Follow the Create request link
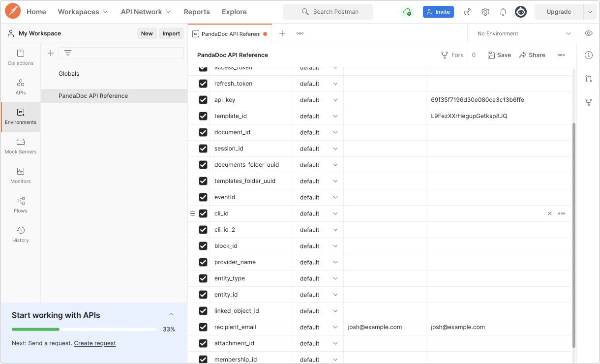This screenshot has height=364, width=600. click(95, 343)
